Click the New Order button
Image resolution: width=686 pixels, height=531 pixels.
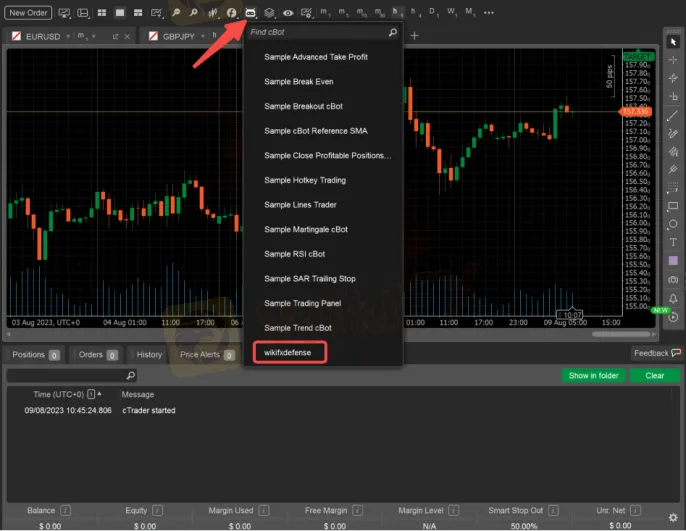pyautogui.click(x=30, y=13)
